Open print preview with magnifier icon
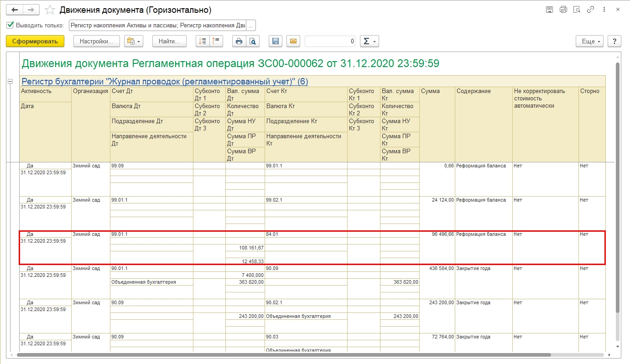The image size is (630, 364). pos(252,42)
